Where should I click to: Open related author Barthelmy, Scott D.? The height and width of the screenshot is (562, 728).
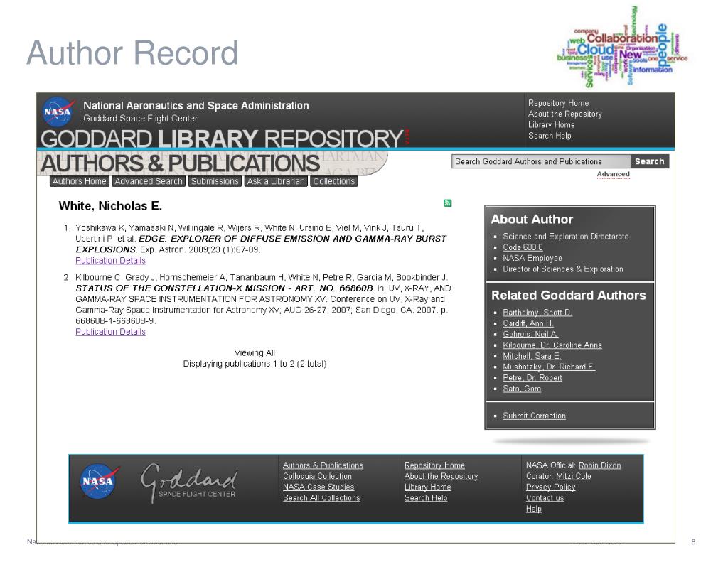coord(537,313)
